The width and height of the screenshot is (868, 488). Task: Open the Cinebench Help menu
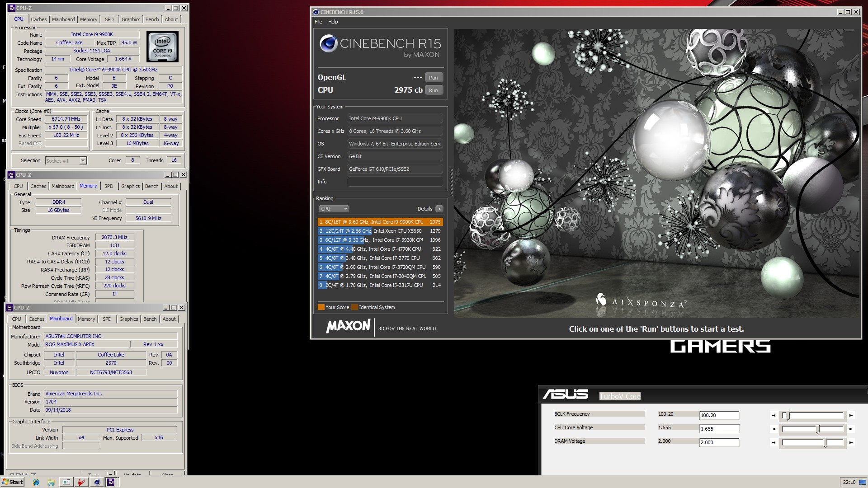pyautogui.click(x=333, y=22)
